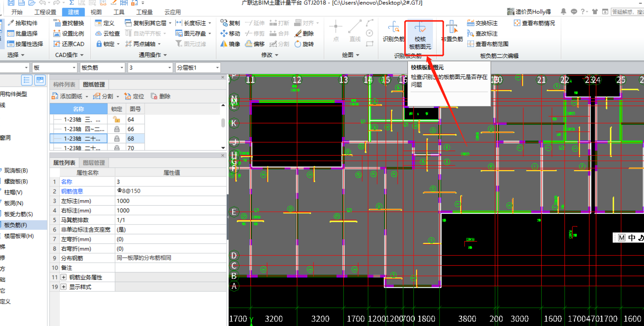Switch to 图层管理 panel tab
644x326 pixels.
pyautogui.click(x=94, y=163)
